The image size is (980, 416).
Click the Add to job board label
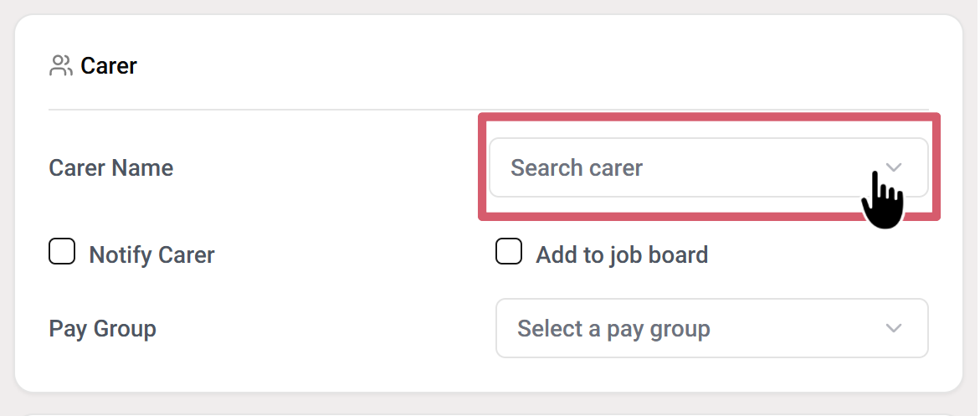pos(622,254)
